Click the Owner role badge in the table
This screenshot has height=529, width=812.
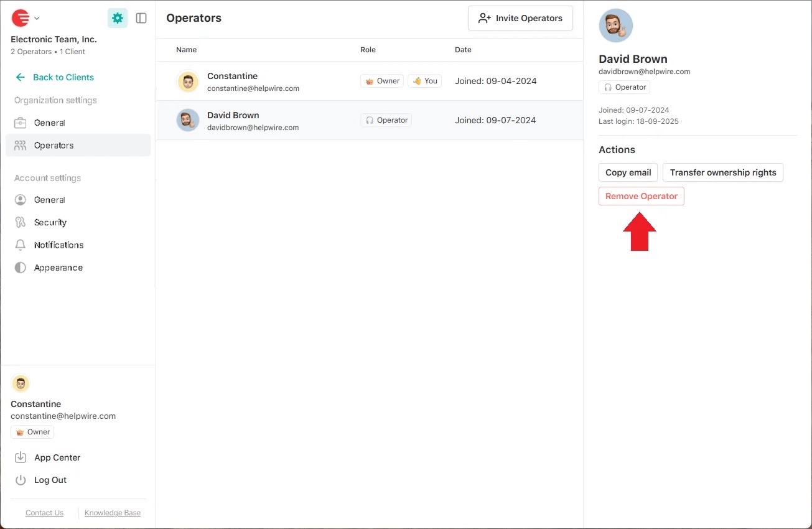pos(382,81)
